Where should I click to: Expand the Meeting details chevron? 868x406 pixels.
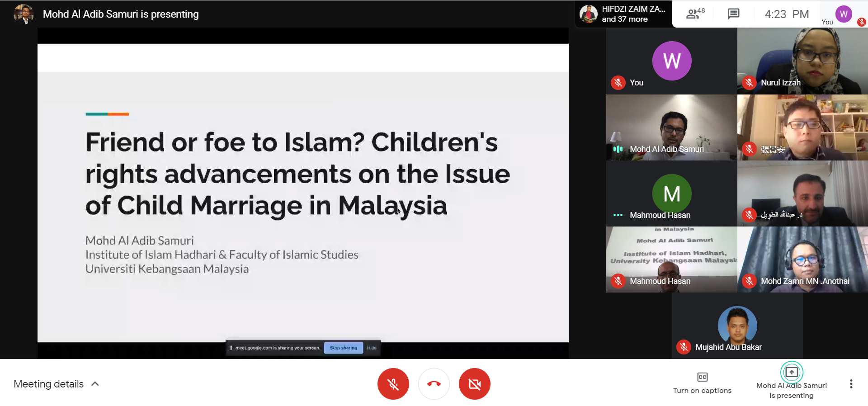coord(95,384)
